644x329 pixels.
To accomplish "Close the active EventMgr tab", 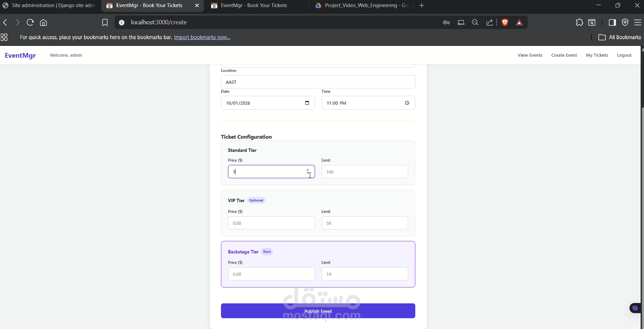I will [197, 5].
